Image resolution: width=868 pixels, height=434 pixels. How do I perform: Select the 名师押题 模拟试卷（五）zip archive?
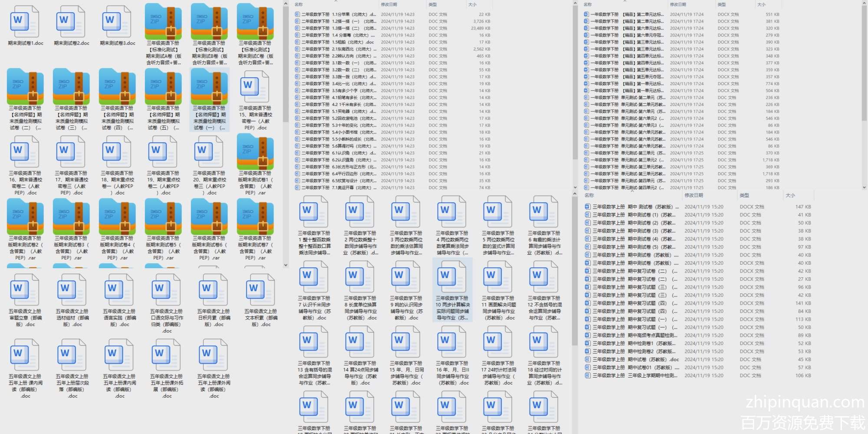click(163, 87)
